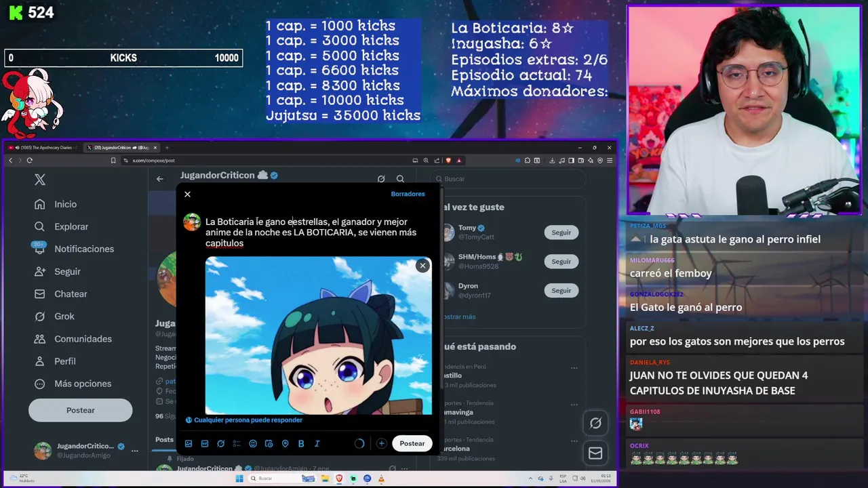Open the Windows Start menu
The width and height of the screenshot is (868, 488).
(239, 479)
